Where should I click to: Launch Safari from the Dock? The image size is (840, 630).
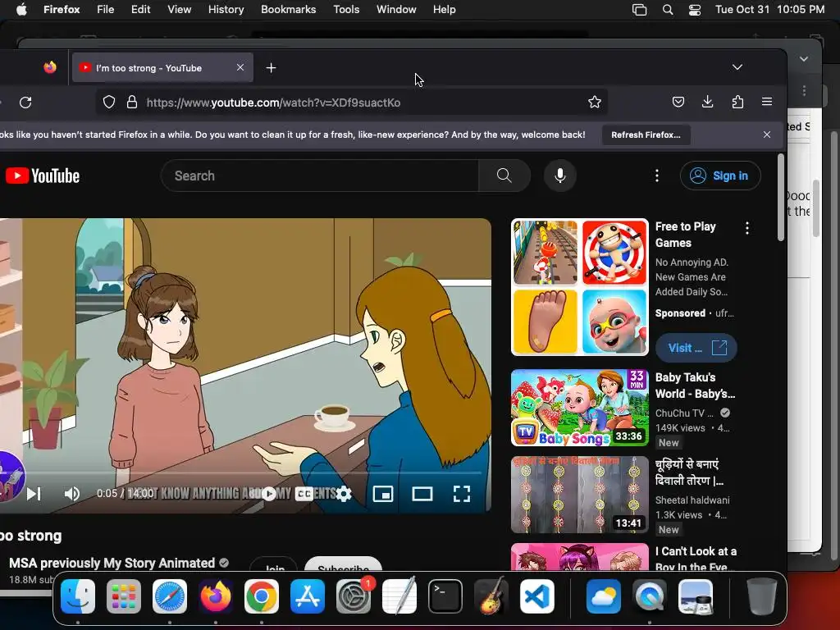(x=170, y=596)
